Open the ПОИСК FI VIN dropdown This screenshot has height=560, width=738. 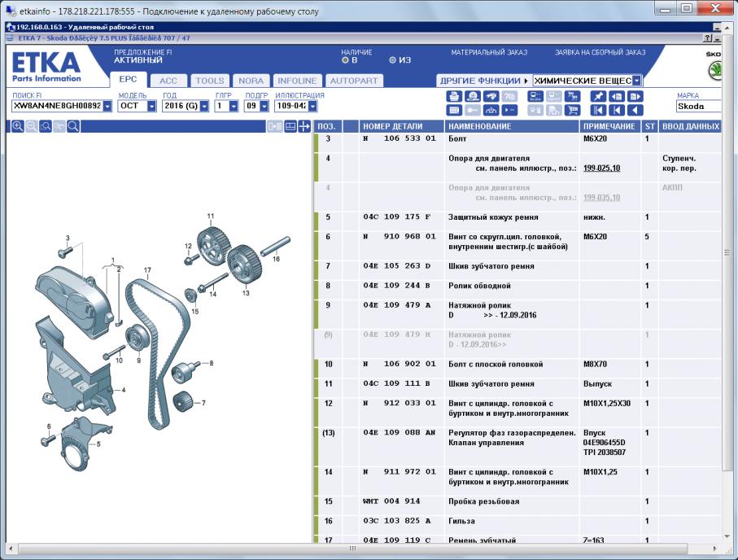[x=107, y=106]
